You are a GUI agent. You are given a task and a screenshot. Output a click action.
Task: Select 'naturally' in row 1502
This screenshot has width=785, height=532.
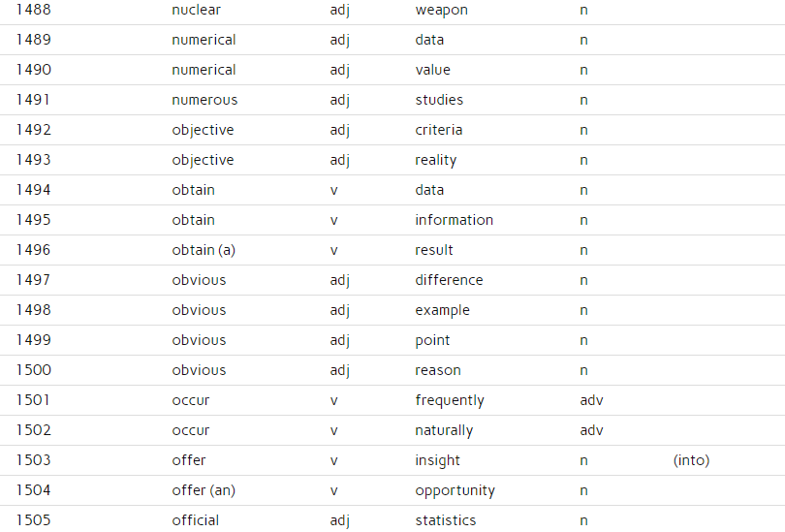click(x=444, y=430)
